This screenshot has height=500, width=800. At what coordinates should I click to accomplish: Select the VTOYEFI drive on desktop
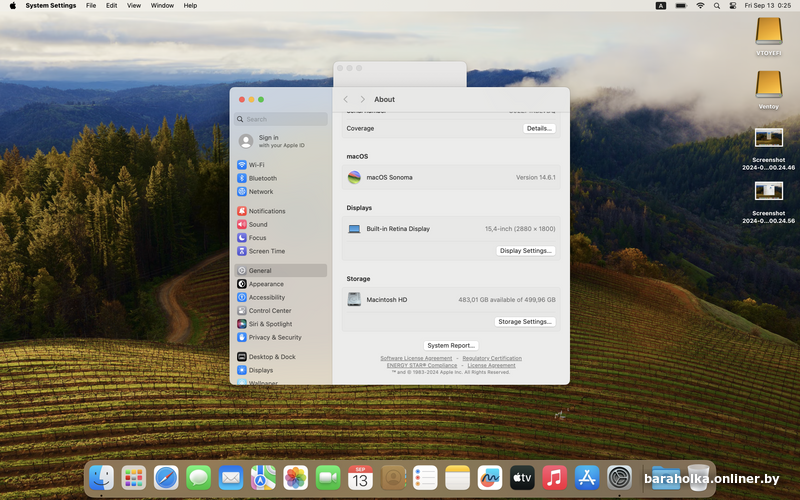768,36
